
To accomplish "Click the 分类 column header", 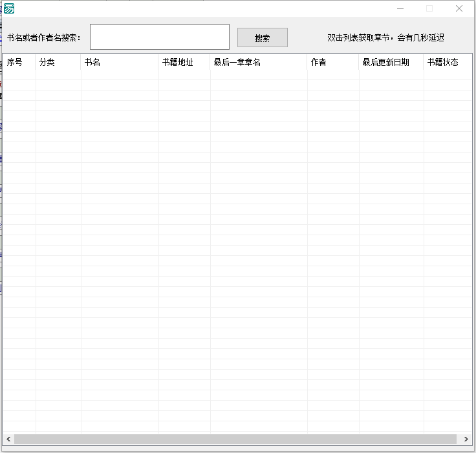I will click(x=58, y=62).
